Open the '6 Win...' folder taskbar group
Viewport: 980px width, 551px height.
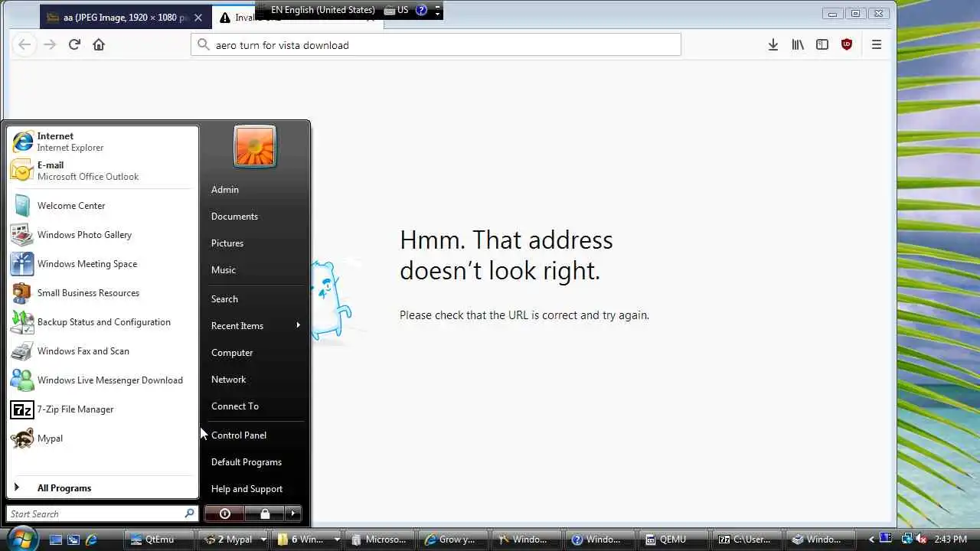(x=308, y=540)
